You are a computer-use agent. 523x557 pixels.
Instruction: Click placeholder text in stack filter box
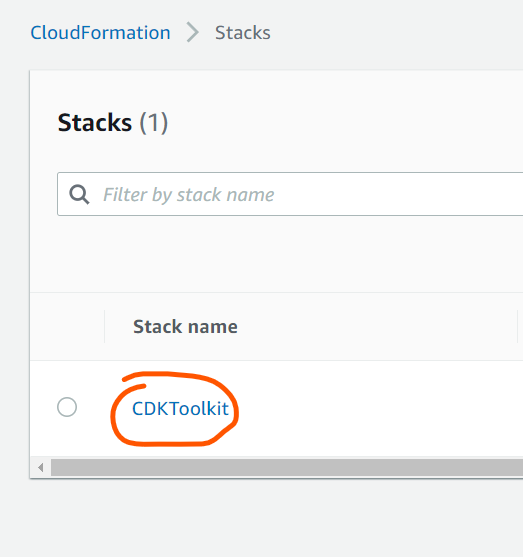tap(188, 195)
